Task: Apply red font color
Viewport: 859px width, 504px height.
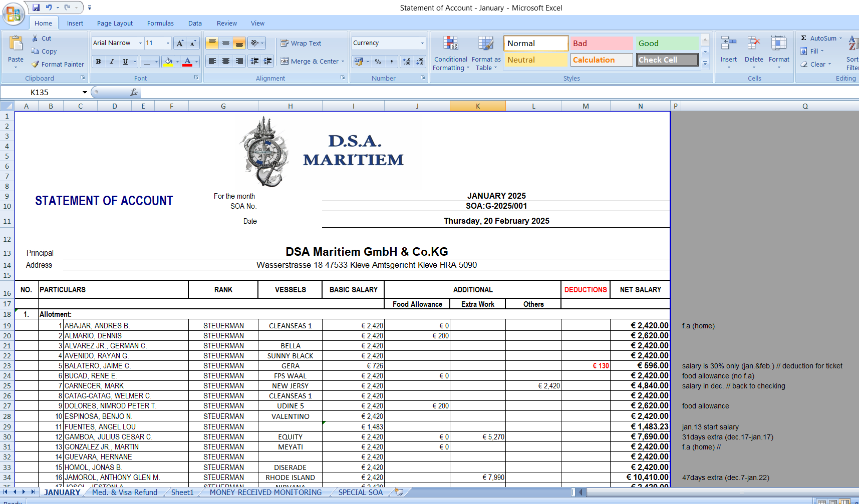Action: click(187, 62)
